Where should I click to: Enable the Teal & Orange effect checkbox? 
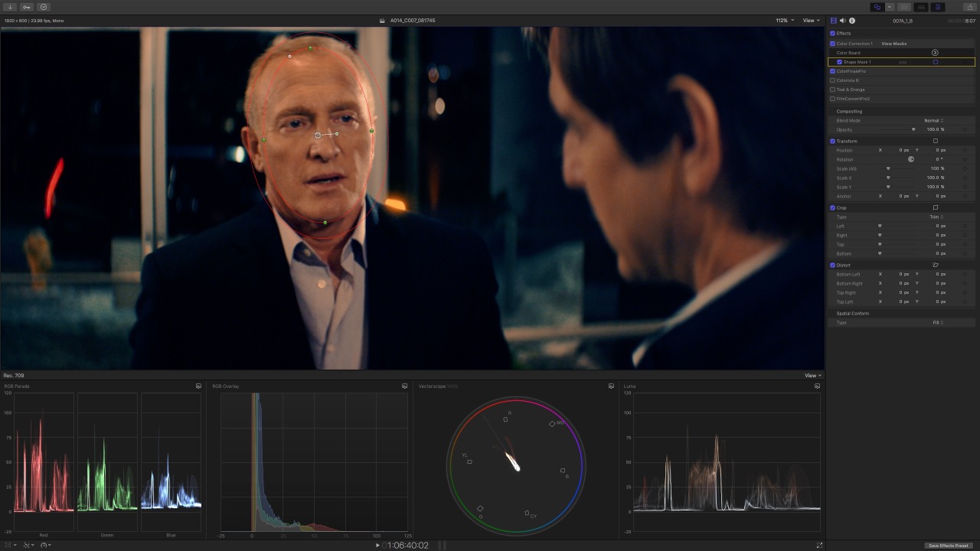tap(833, 90)
